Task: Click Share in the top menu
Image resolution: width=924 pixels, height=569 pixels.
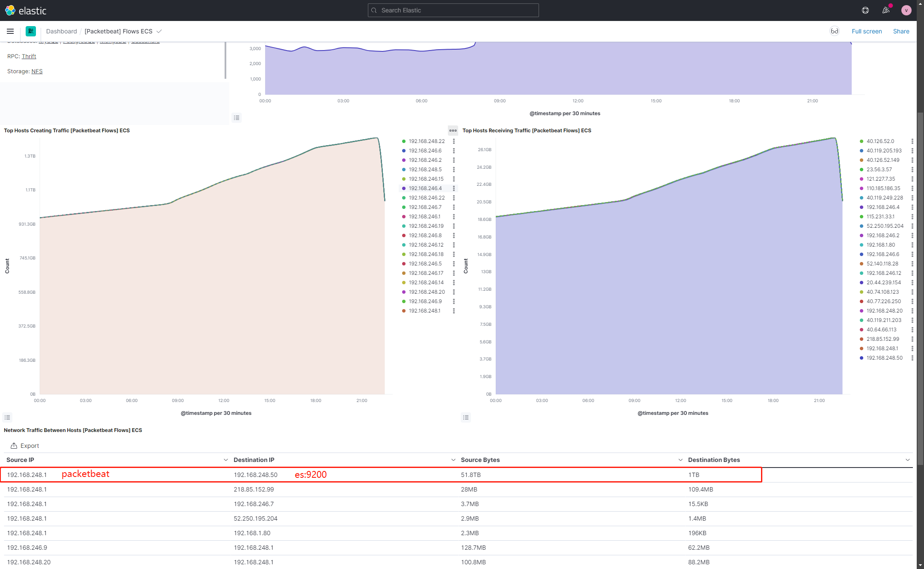Action: point(901,31)
